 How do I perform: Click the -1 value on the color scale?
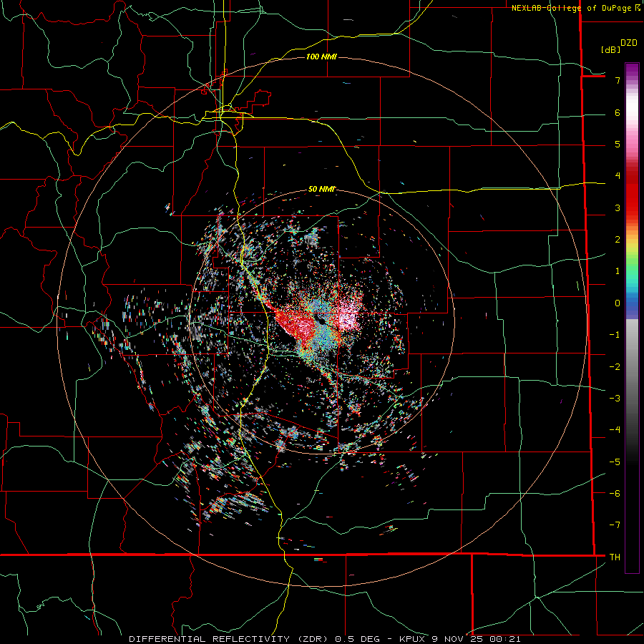(615, 335)
